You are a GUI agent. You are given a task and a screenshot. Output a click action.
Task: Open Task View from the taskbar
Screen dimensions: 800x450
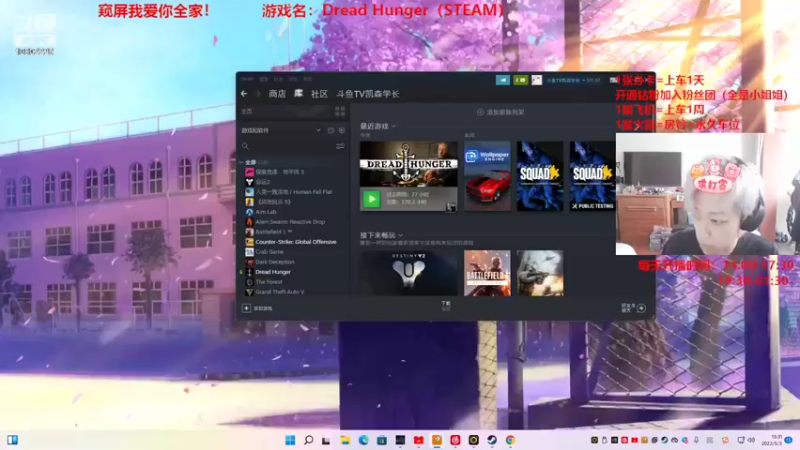(326, 440)
